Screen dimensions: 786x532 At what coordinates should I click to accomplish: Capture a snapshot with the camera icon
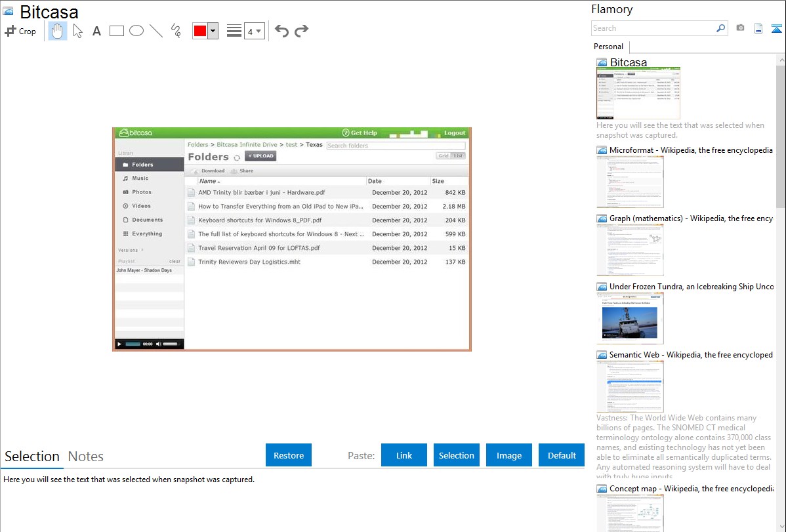740,28
